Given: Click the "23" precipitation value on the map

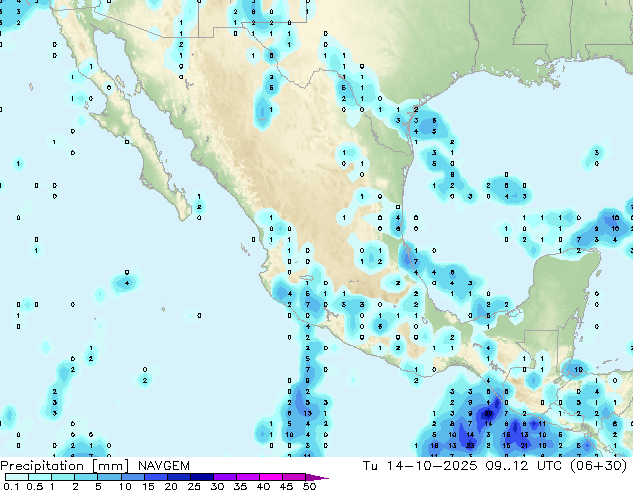Looking at the screenshot, I should pyautogui.click(x=470, y=446).
